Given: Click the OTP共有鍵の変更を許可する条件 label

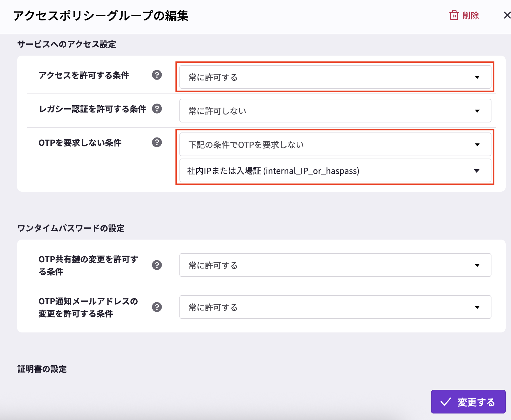Looking at the screenshot, I should 88,265.
